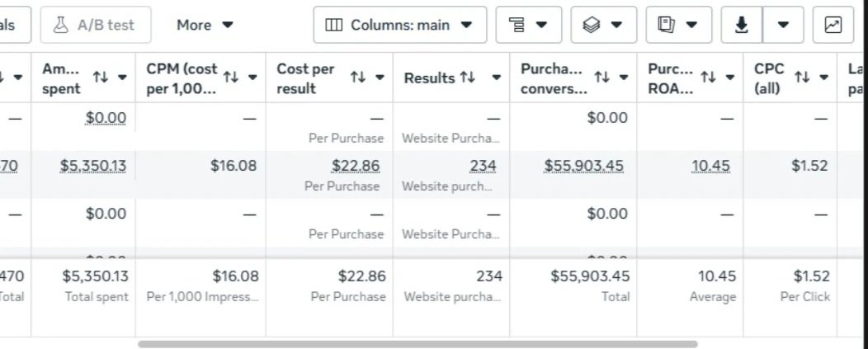The image size is (868, 349).
Task: Click the $1.52 CPC row value
Action: 809,166
